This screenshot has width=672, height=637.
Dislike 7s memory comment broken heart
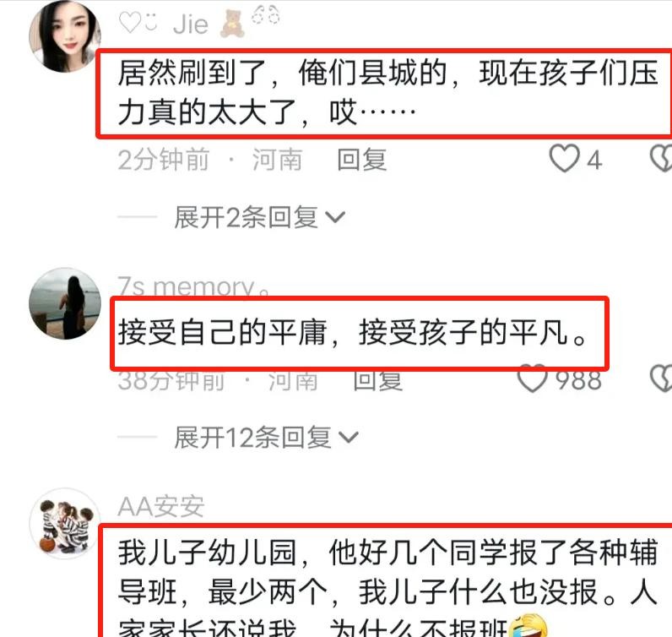[661, 378]
